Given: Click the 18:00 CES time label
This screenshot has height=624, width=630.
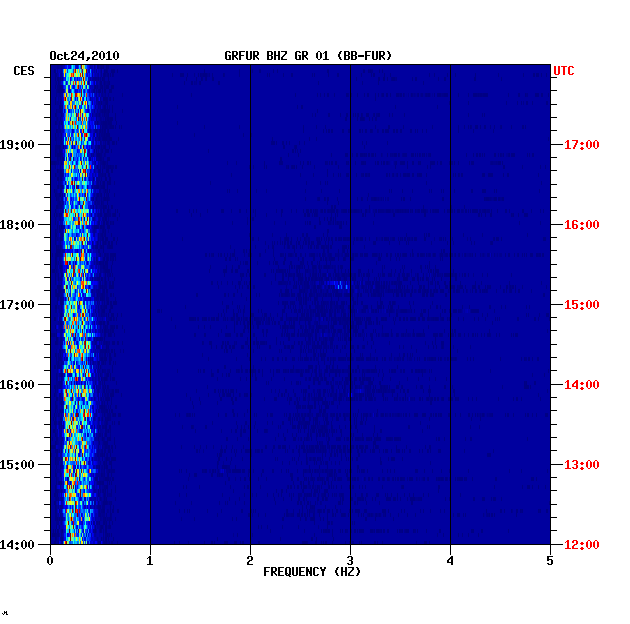Looking at the screenshot, I should click(x=17, y=225).
